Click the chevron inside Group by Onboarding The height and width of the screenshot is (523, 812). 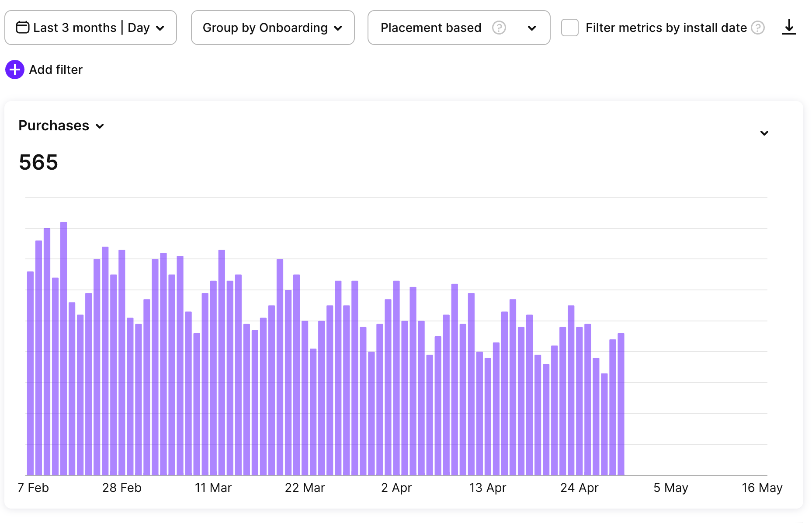pyautogui.click(x=338, y=28)
